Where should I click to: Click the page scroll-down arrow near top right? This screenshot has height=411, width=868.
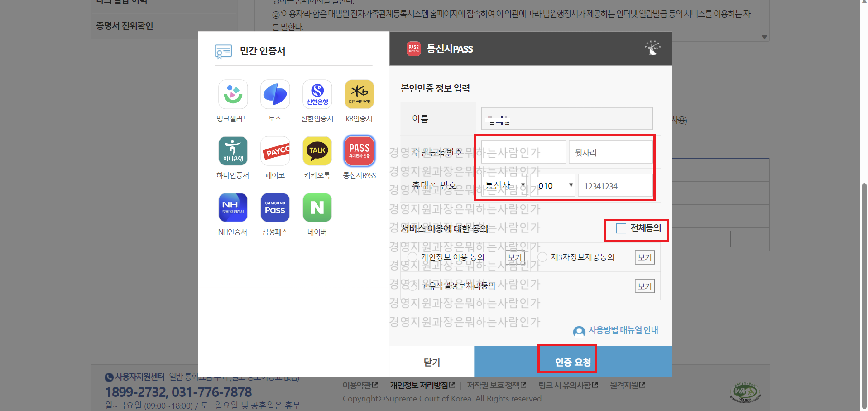764,36
